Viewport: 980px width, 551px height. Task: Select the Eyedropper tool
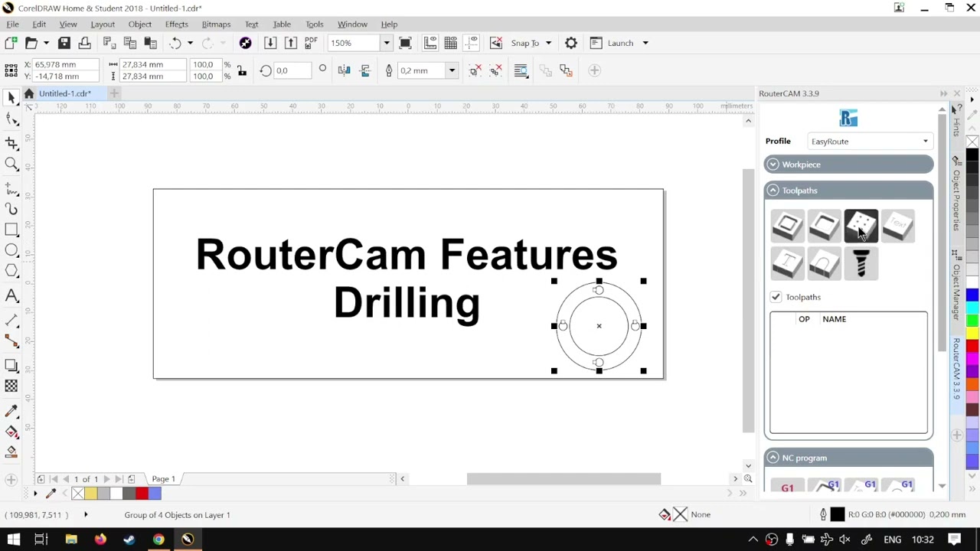[x=11, y=411]
